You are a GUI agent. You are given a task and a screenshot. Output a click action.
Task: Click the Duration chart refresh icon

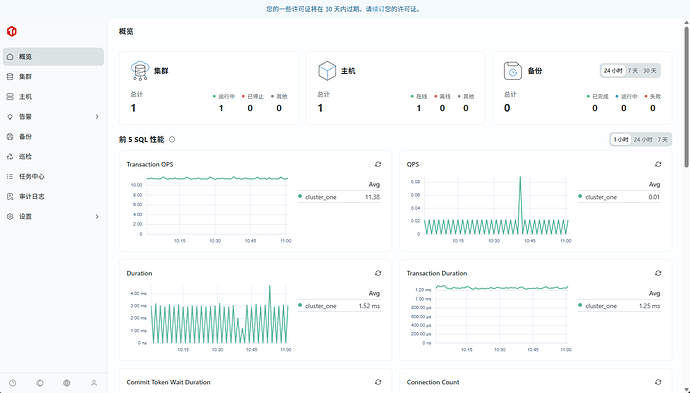pos(378,273)
